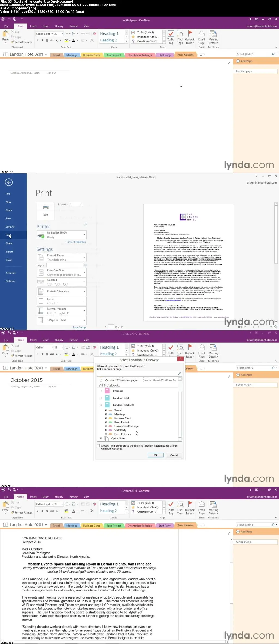Toggle Italic in the press release OneNote window
The height and width of the screenshot is (644, 279).
(42, 511)
